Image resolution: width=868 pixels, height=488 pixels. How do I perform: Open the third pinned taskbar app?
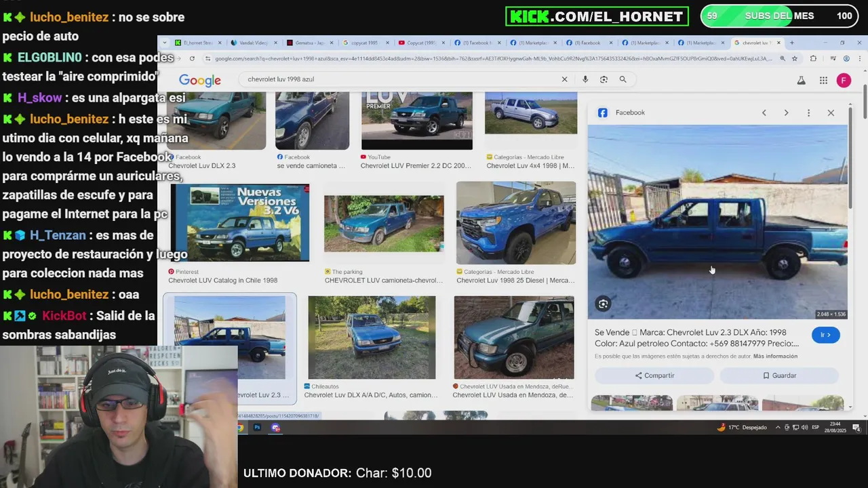point(275,428)
